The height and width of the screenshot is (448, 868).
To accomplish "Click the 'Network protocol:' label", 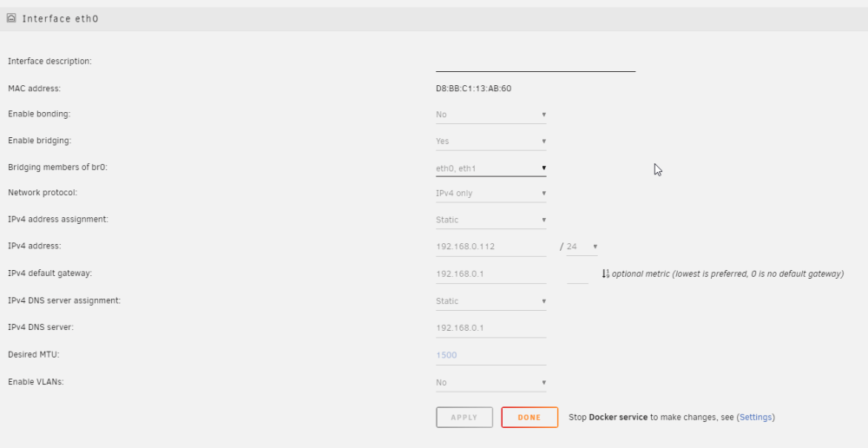I will click(43, 193).
